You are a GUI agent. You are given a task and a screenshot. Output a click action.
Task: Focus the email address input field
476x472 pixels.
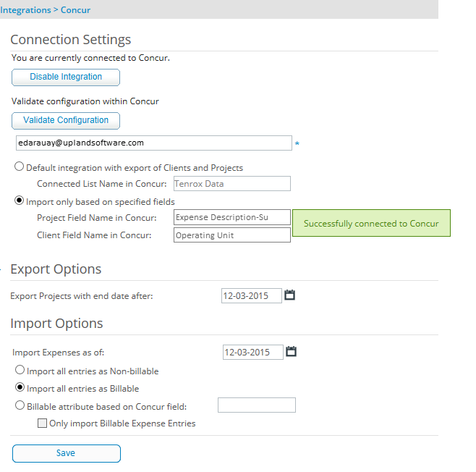click(154, 143)
